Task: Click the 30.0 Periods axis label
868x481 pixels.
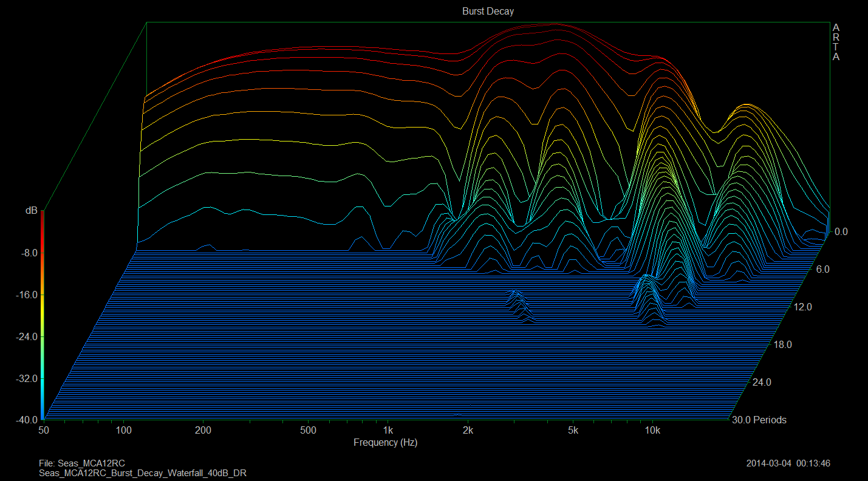Action: pos(759,420)
